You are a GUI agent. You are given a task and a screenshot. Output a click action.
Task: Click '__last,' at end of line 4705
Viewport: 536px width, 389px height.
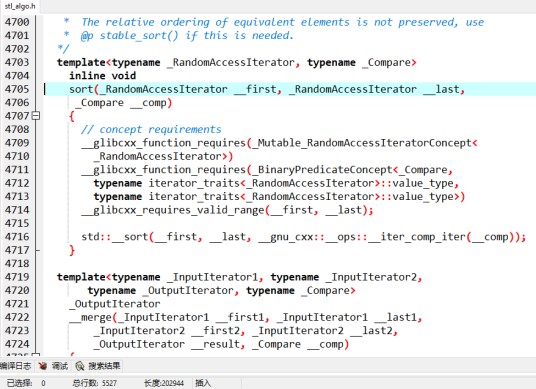[444, 89]
